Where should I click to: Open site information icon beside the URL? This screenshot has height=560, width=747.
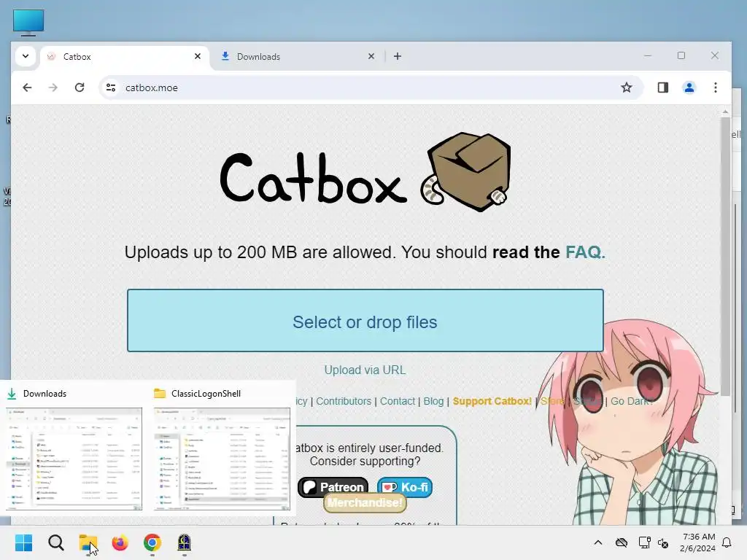[111, 87]
